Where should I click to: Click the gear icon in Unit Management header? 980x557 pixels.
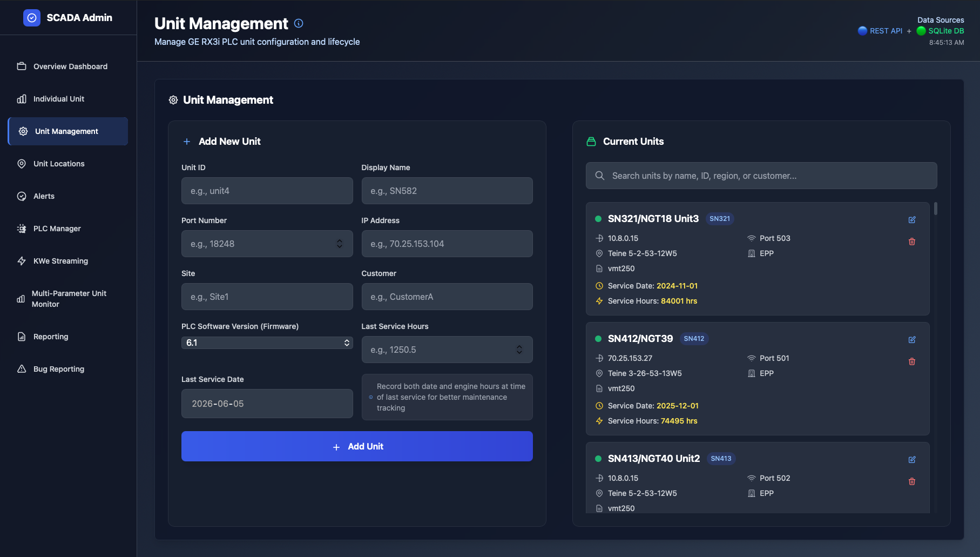(173, 100)
